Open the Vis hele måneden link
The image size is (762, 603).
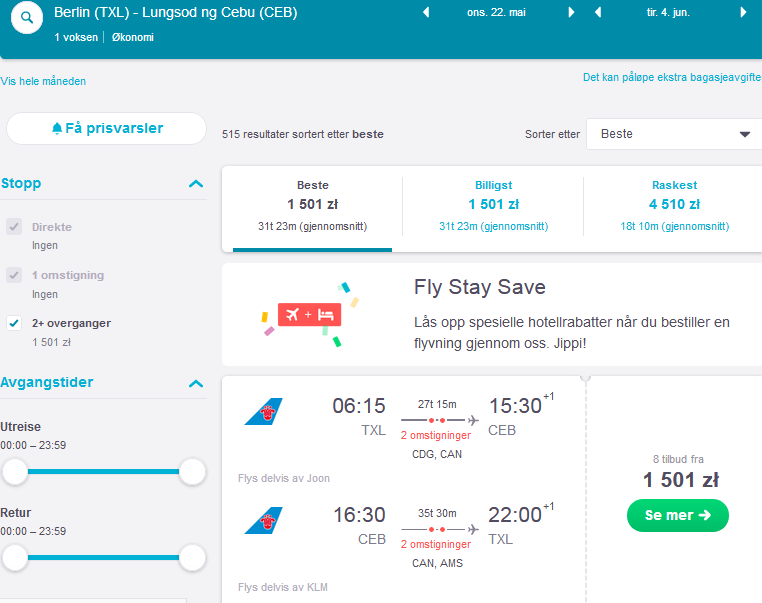coord(43,81)
